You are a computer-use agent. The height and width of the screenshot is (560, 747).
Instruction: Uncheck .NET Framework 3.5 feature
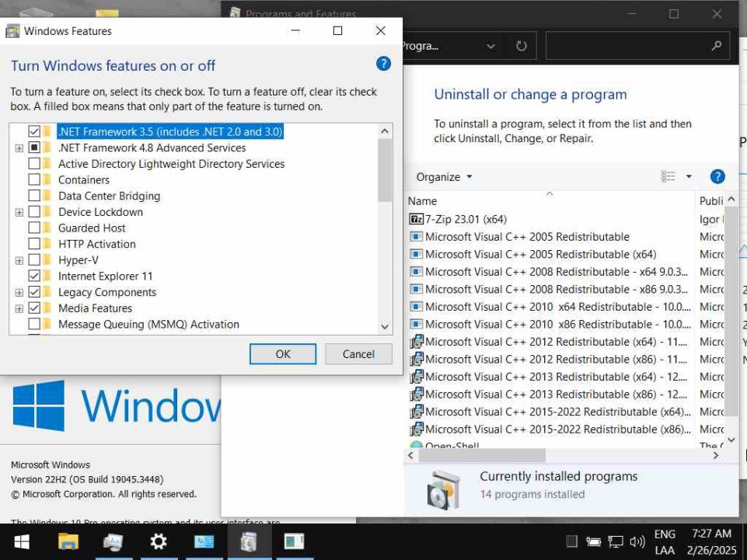coord(34,131)
